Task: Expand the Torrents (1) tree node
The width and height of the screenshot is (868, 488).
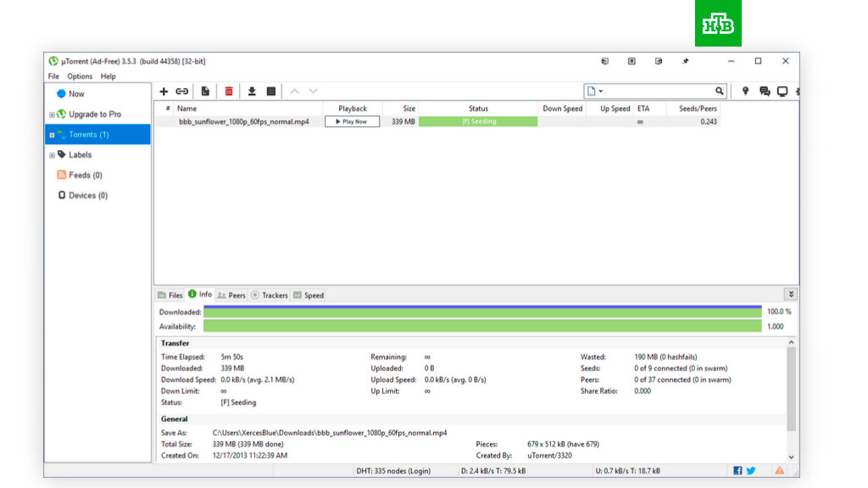Action: tap(52, 135)
